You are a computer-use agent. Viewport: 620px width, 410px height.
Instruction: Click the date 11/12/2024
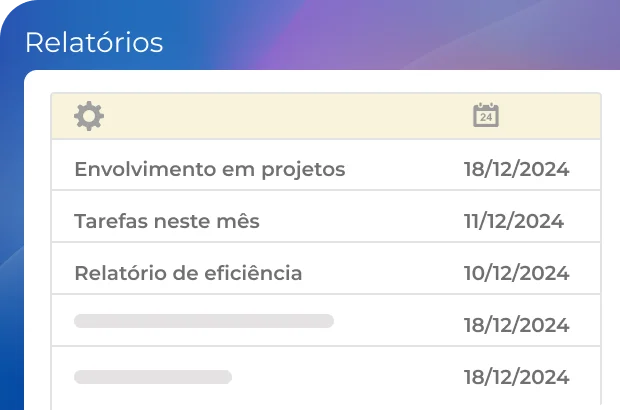coord(513,221)
